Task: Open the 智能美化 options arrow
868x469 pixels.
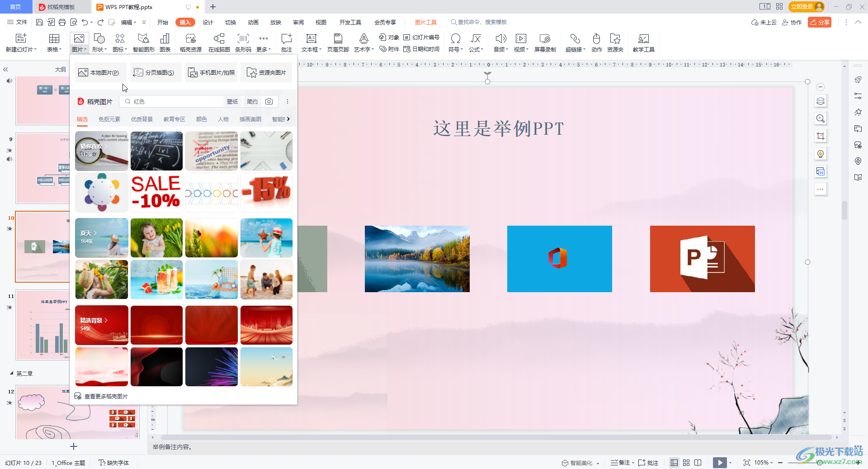Action: (x=598, y=463)
